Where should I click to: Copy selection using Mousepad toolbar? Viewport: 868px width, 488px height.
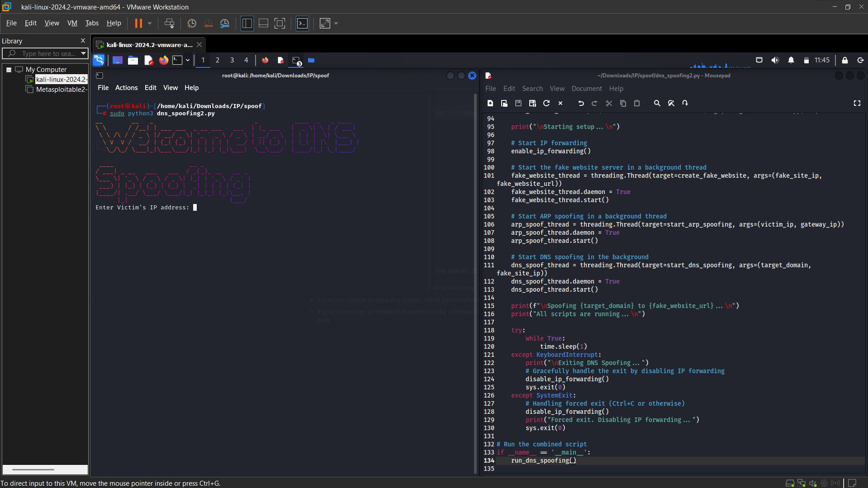coord(623,103)
